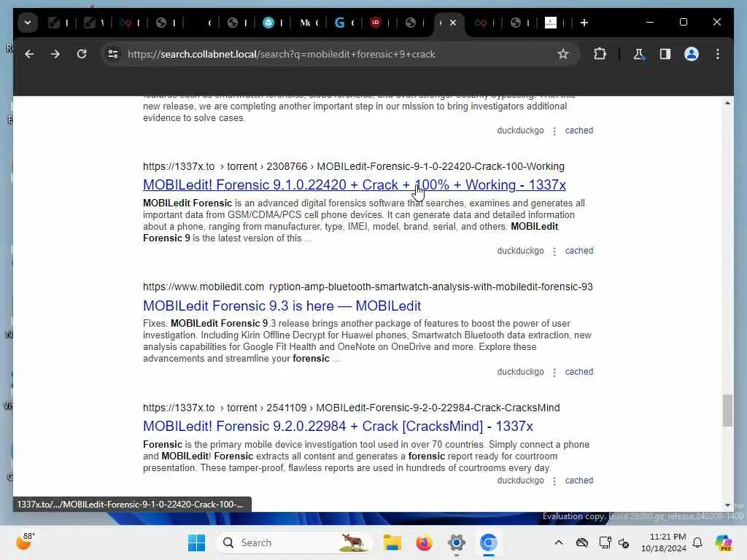
Task: Open cached link under the top partial result
Action: 578,131
